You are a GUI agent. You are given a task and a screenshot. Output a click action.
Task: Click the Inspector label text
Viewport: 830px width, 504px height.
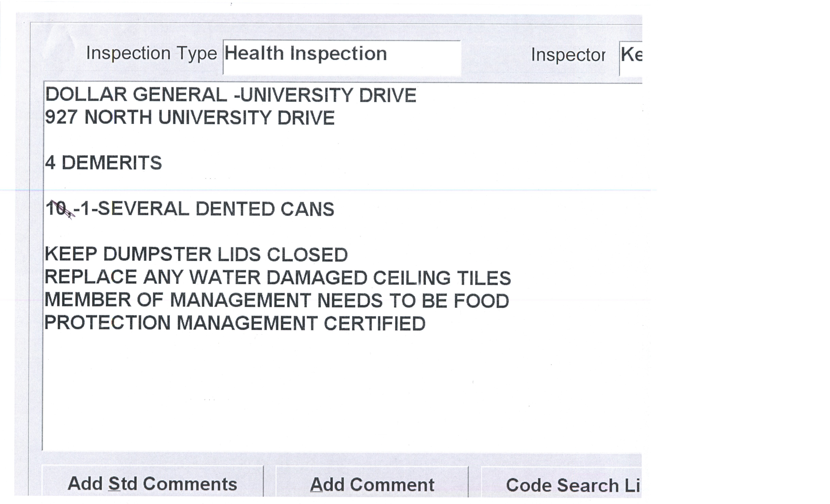568,55
